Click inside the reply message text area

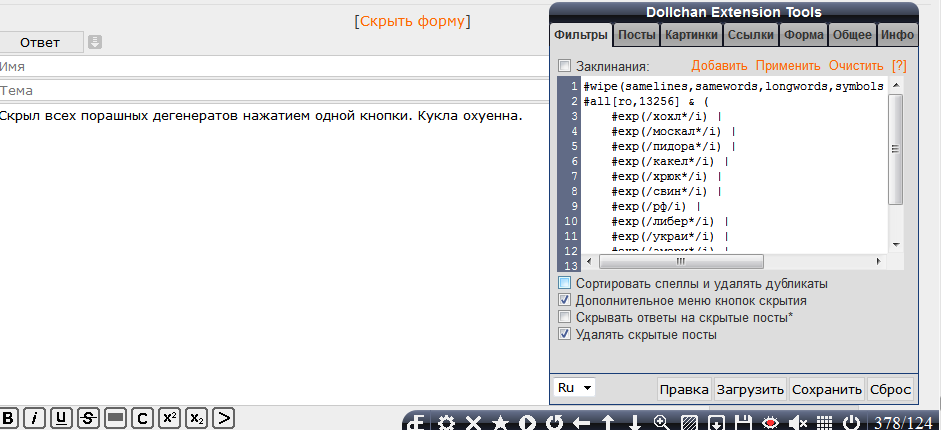[x=274, y=252]
